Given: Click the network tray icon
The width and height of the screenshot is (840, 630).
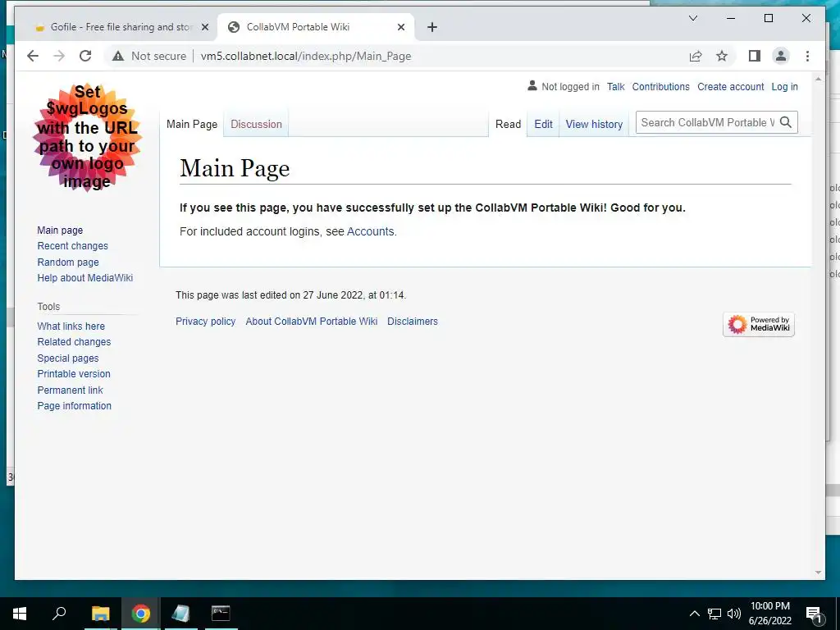Looking at the screenshot, I should pos(714,614).
